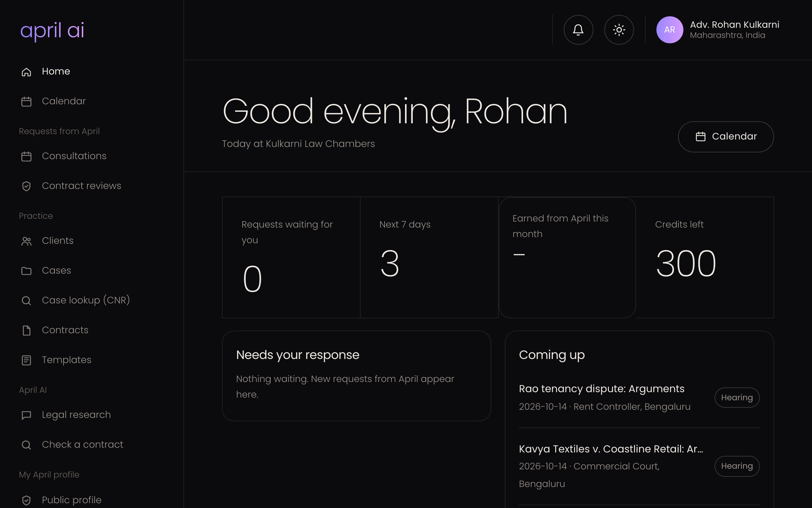Viewport: 812px width, 508px height.
Task: Click the Public profile shield icon
Action: pyautogui.click(x=26, y=501)
